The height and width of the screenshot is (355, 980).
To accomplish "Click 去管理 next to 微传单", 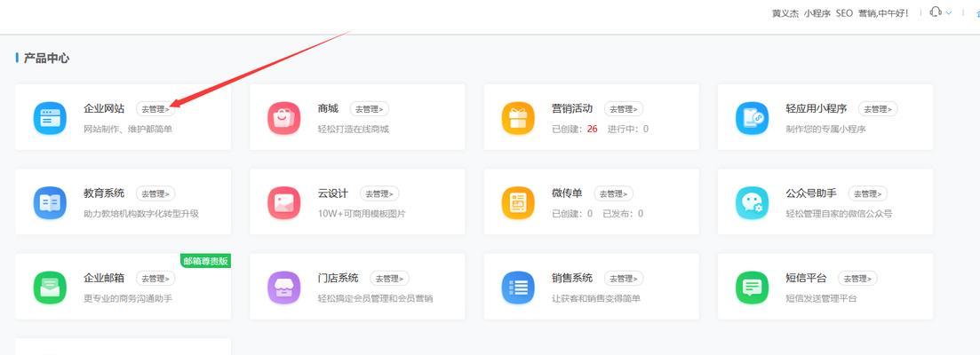I will [x=614, y=194].
